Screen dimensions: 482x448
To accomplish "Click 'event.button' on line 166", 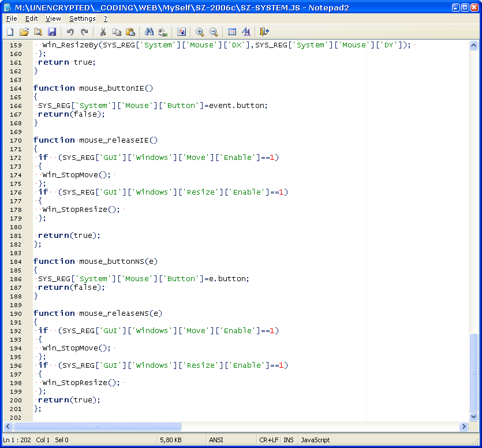I will 237,106.
